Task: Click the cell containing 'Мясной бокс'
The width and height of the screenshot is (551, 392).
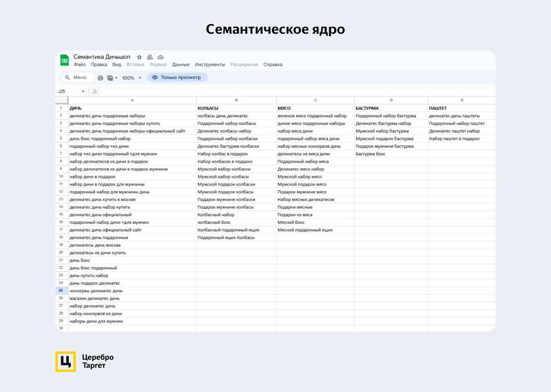Action: [315, 222]
